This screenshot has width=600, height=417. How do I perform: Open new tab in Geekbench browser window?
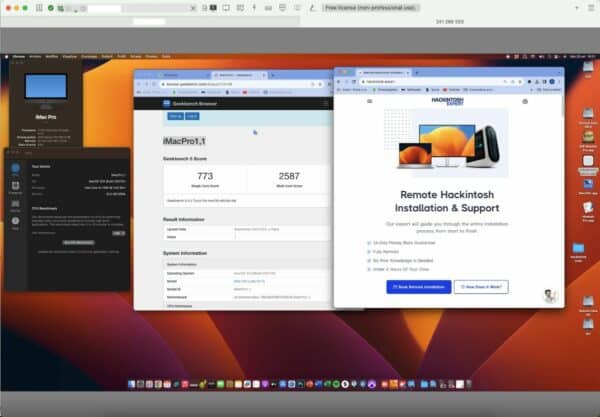[273, 75]
